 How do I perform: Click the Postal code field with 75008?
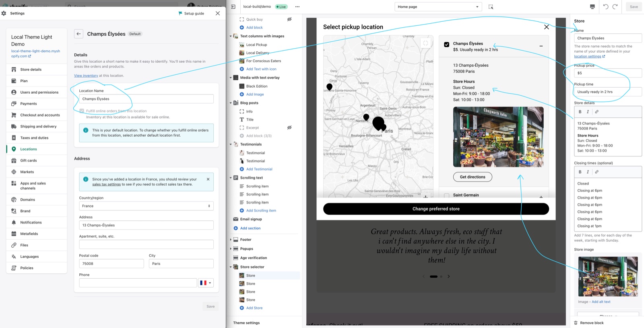pyautogui.click(x=111, y=264)
